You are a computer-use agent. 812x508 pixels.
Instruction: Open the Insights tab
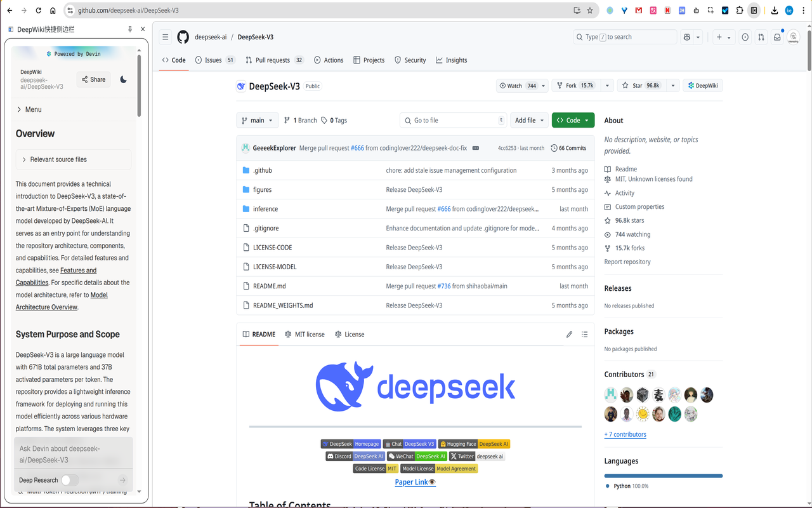coord(452,60)
